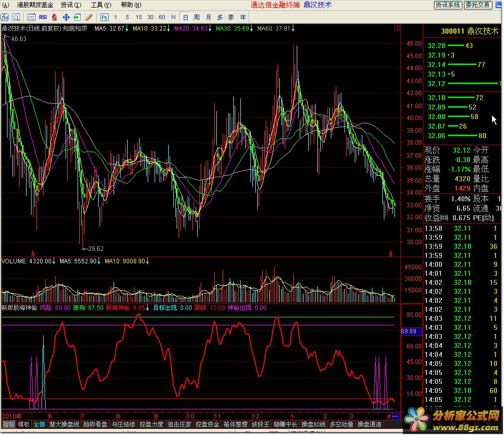Select the weekly (周) period
Screen dimensions: 504x435
tap(197, 18)
